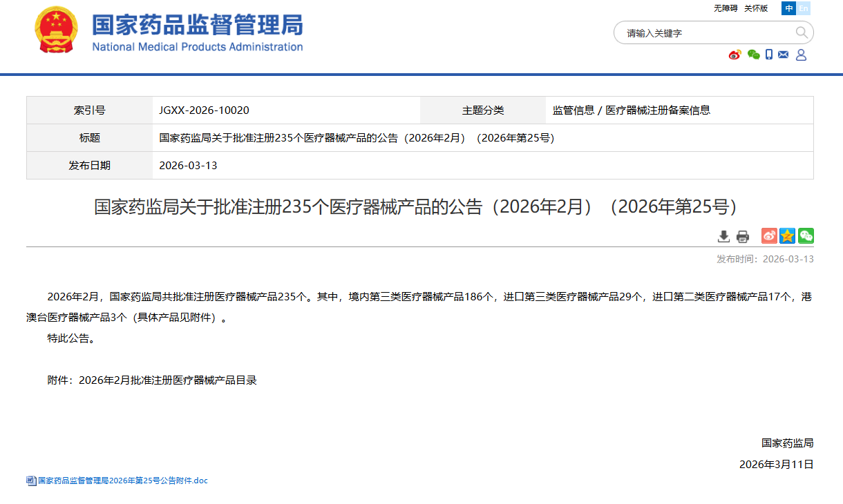This screenshot has height=504, width=843.
Task: Download 国家药品监督管理局2026年第25号公告附件.doc
Action: coord(122,481)
